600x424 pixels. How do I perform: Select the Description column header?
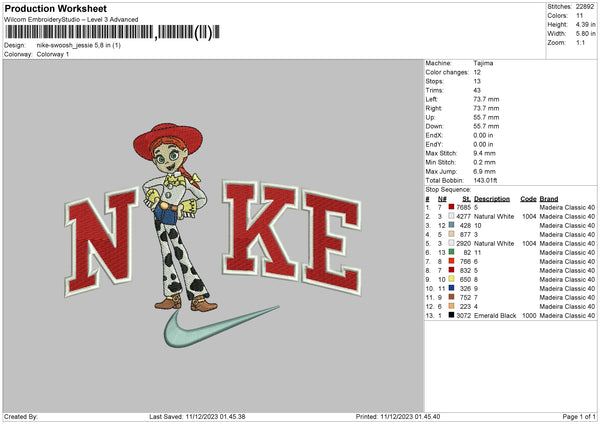pyautogui.click(x=492, y=199)
